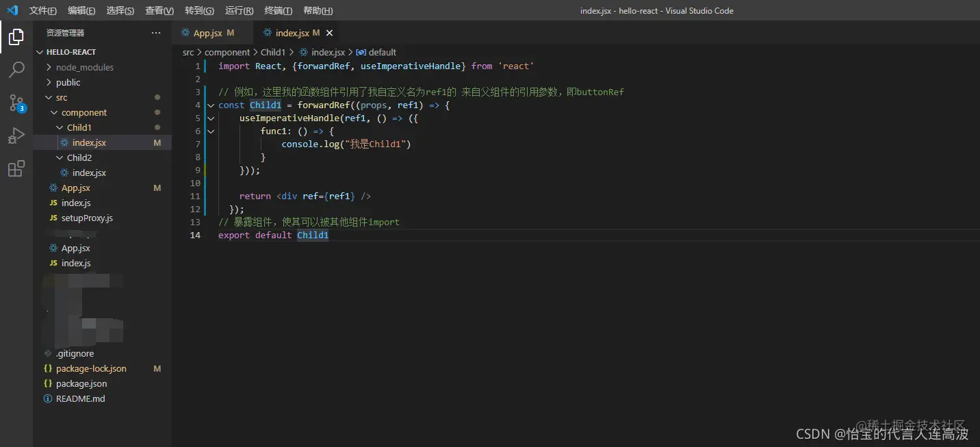Close the index.jsx editor tab
The height and width of the screenshot is (447, 980).
click(329, 33)
